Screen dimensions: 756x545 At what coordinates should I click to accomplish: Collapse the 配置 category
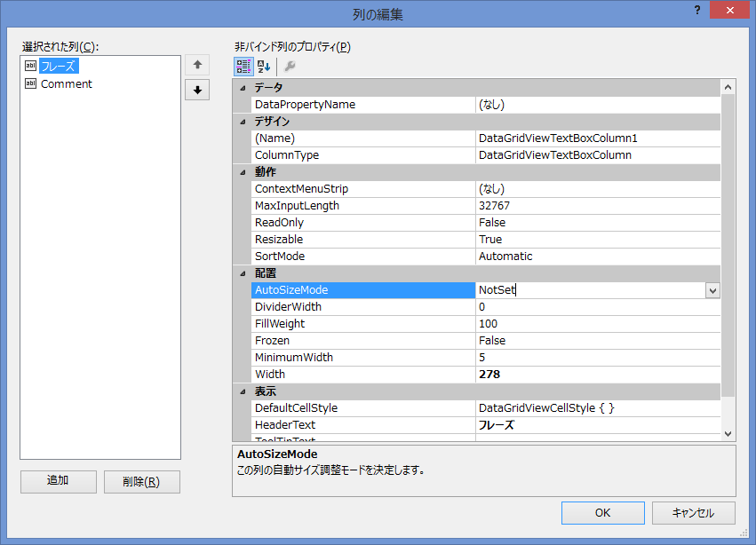(243, 273)
